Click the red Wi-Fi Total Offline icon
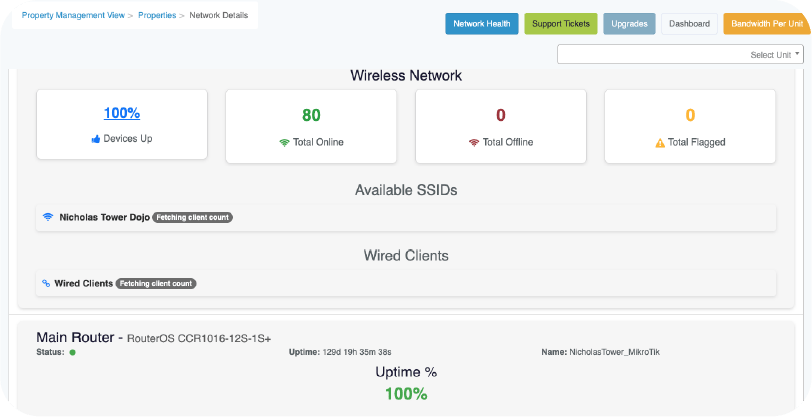Viewport: 812px width, 417px height. tap(474, 142)
